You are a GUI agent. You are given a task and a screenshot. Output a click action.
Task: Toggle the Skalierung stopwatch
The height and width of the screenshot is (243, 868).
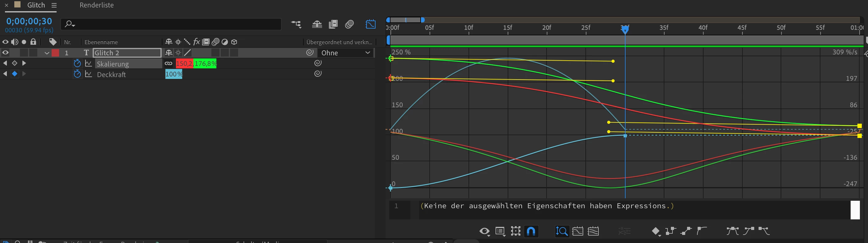(x=77, y=63)
